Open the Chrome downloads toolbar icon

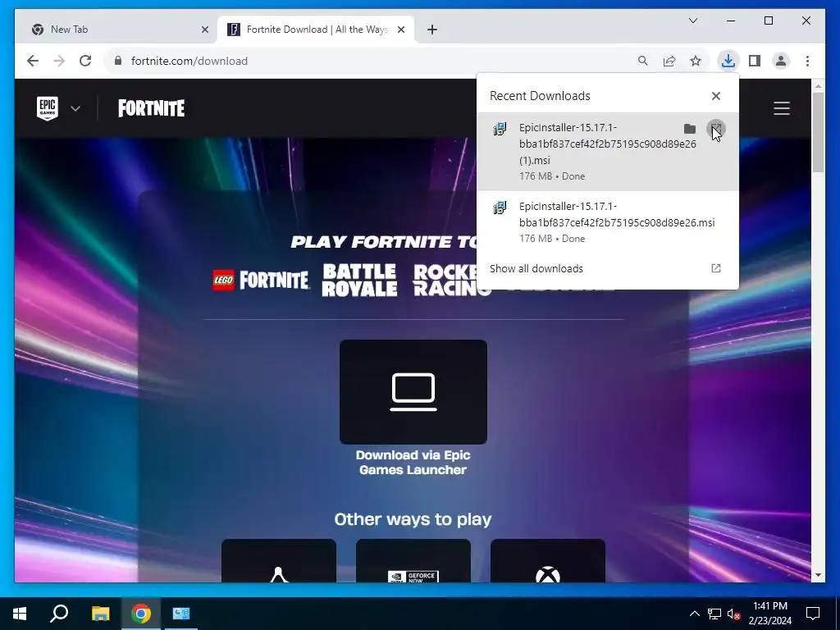pyautogui.click(x=728, y=61)
